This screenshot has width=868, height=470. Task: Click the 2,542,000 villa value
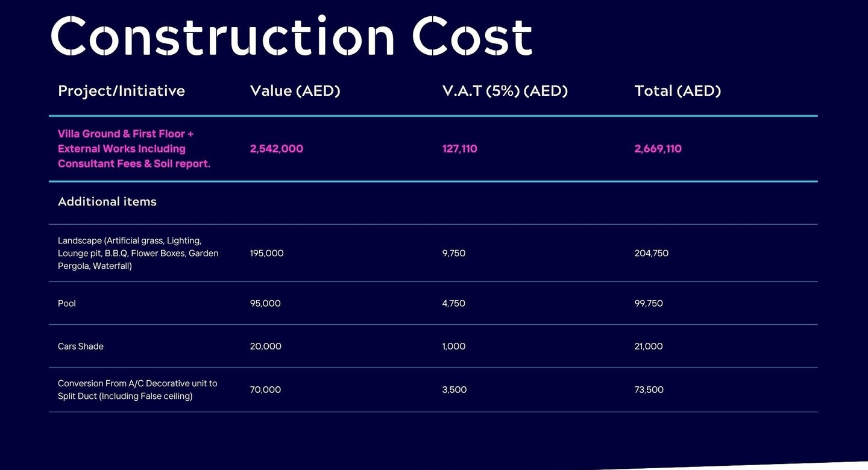pos(277,149)
